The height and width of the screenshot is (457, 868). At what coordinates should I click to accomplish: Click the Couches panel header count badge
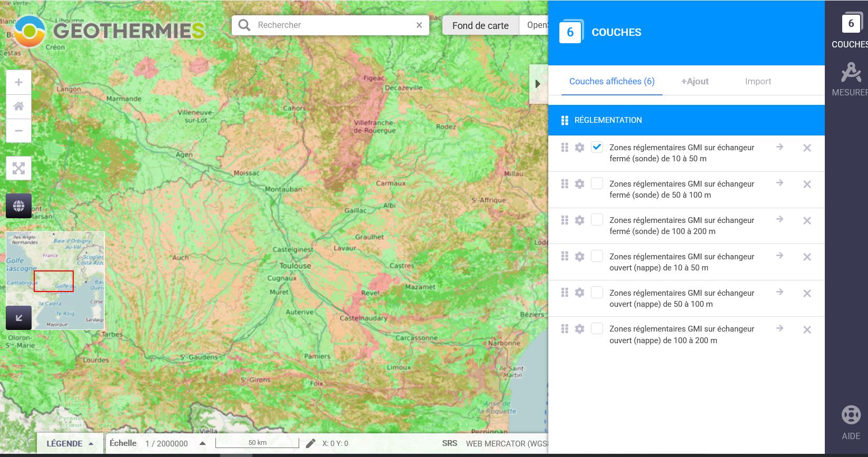click(570, 32)
